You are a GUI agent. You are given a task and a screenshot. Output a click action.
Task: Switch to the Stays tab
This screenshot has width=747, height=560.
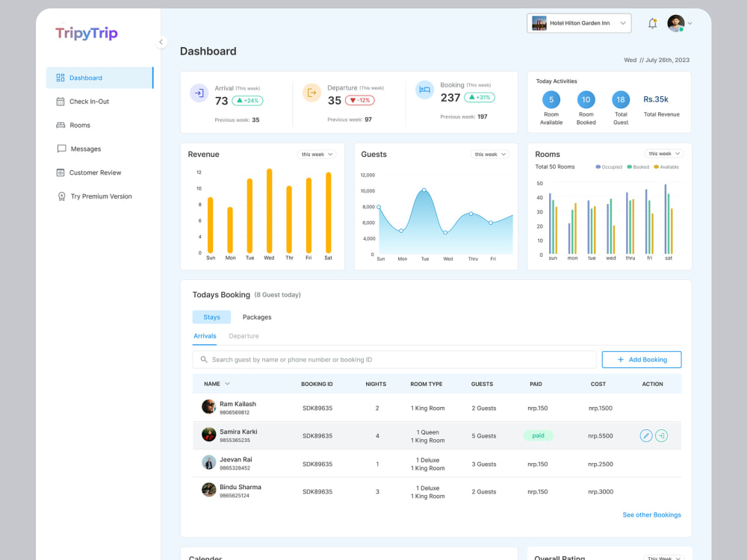click(211, 317)
